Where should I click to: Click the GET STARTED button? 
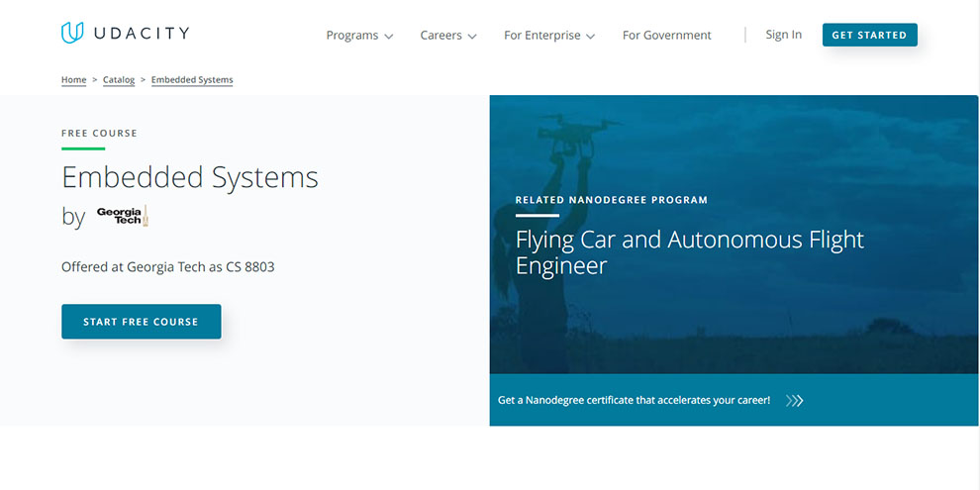tap(869, 35)
